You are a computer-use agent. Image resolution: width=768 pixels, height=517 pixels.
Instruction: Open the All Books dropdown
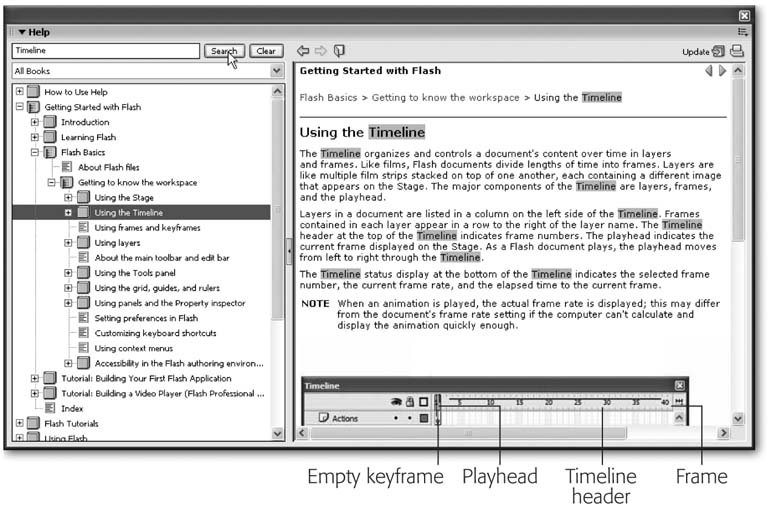point(277,72)
